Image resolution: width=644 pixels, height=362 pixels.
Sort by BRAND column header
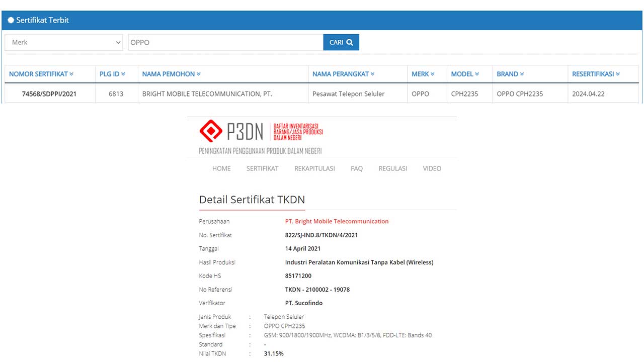[510, 74]
